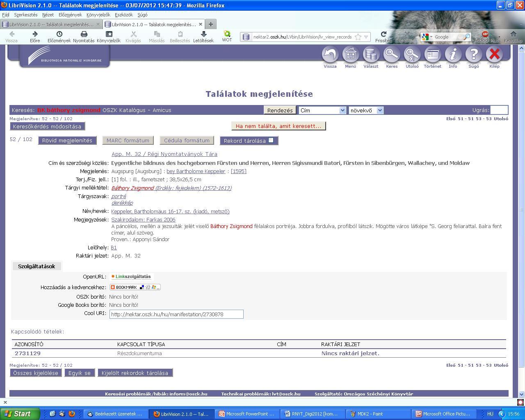The image size is (525, 420).
Task: Open the Keppeler, Bartholomäus name link
Action: coord(170,212)
